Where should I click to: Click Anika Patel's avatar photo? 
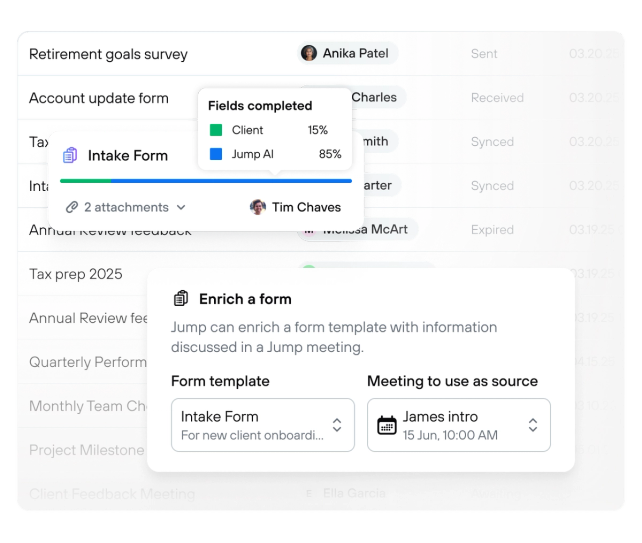coord(309,53)
